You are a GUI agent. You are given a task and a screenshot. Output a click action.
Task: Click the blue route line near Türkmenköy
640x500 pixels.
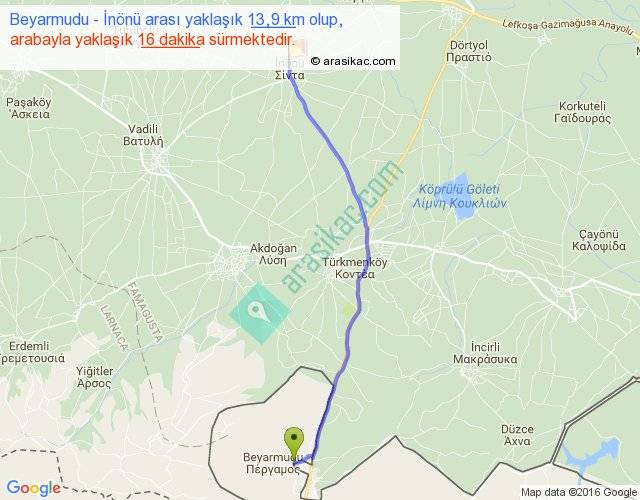tap(359, 286)
